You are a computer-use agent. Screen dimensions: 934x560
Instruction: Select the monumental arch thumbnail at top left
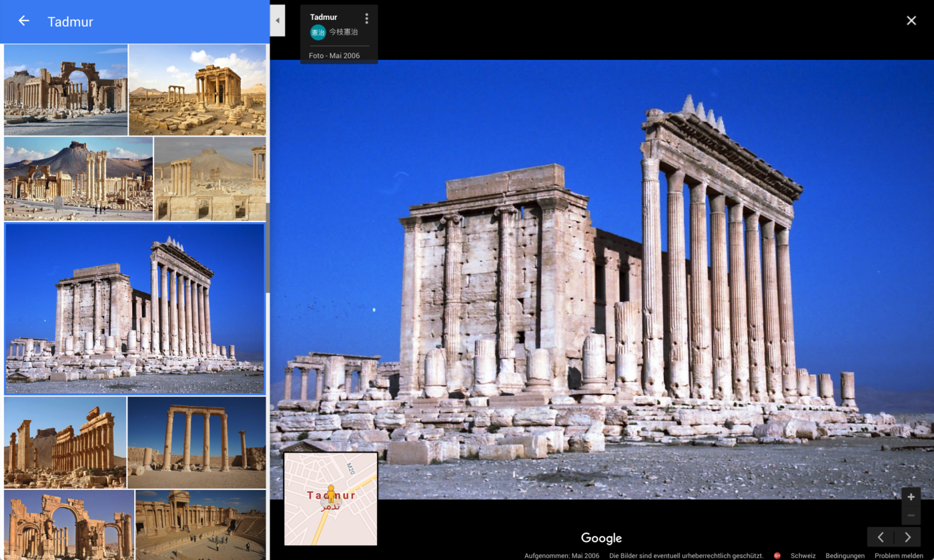point(65,89)
